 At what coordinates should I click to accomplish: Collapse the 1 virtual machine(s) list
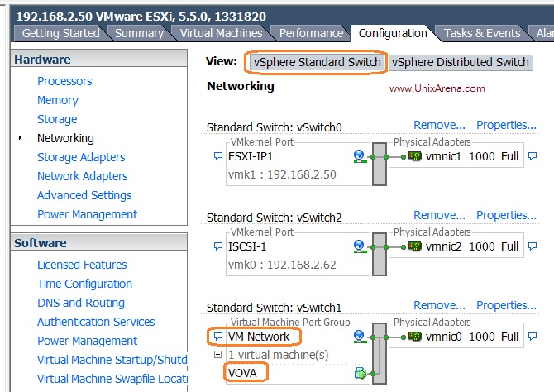pyautogui.click(x=218, y=354)
